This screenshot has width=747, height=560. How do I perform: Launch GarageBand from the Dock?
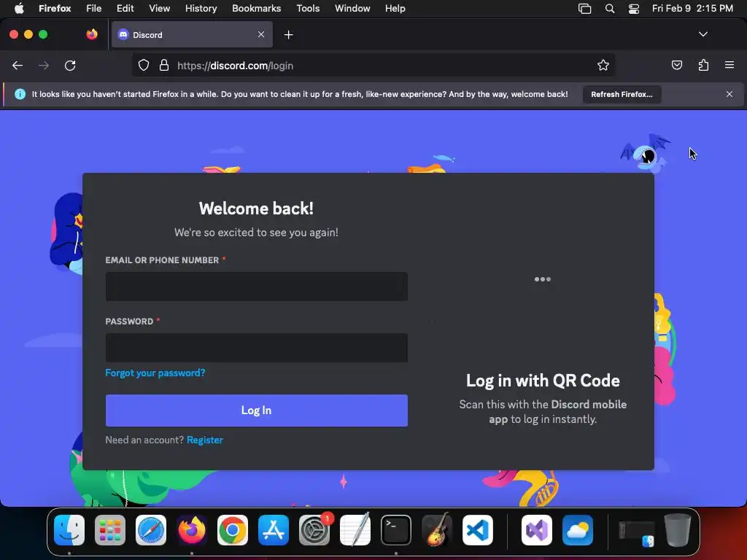pyautogui.click(x=436, y=530)
